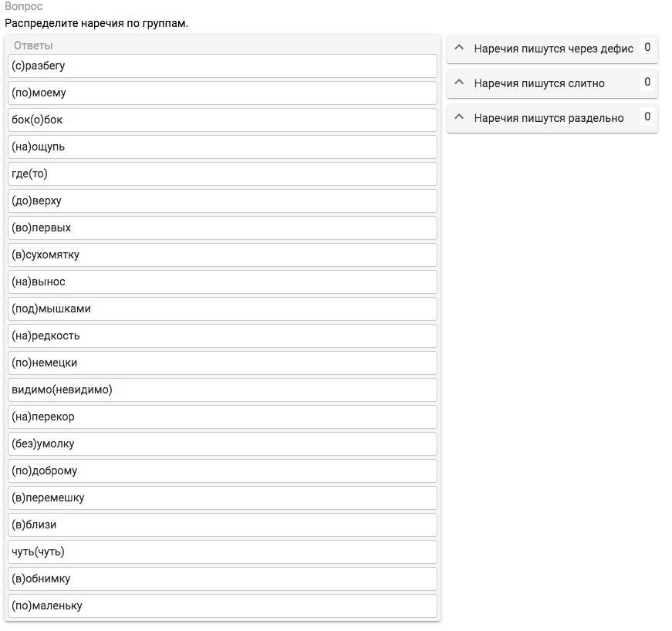Choose the '(по)немецки' answer item

(222, 363)
